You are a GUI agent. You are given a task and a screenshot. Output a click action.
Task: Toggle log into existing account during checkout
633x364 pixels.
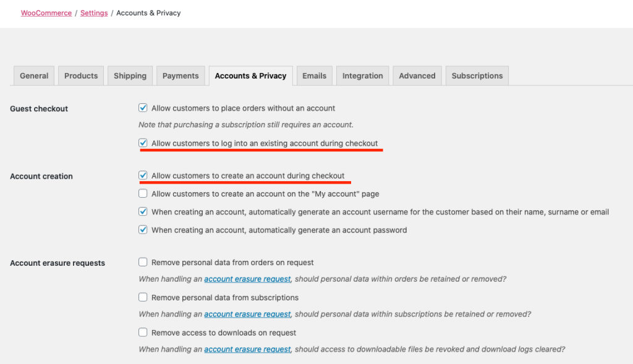click(143, 143)
